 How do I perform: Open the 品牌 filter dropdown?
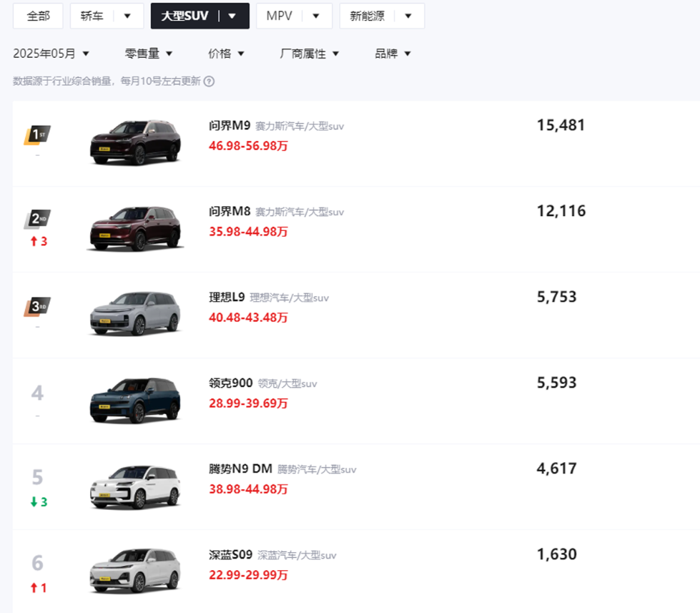393,54
